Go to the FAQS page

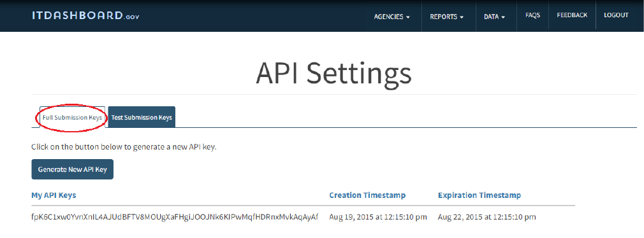pos(532,15)
